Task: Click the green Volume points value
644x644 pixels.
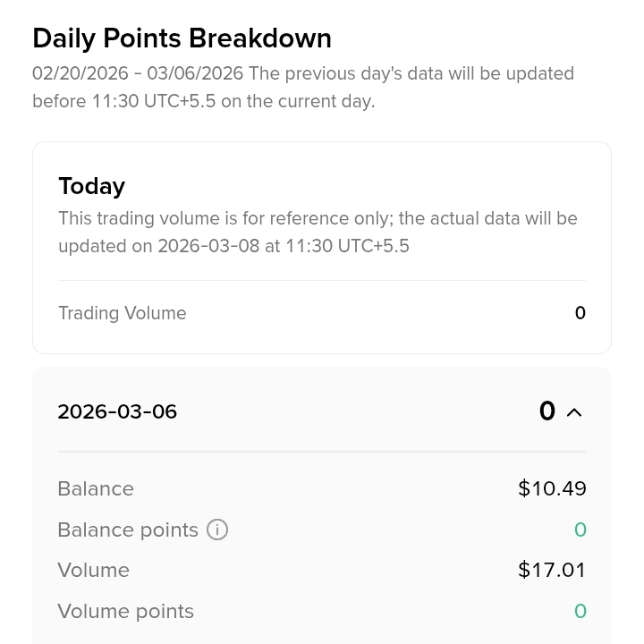Action: (x=580, y=611)
